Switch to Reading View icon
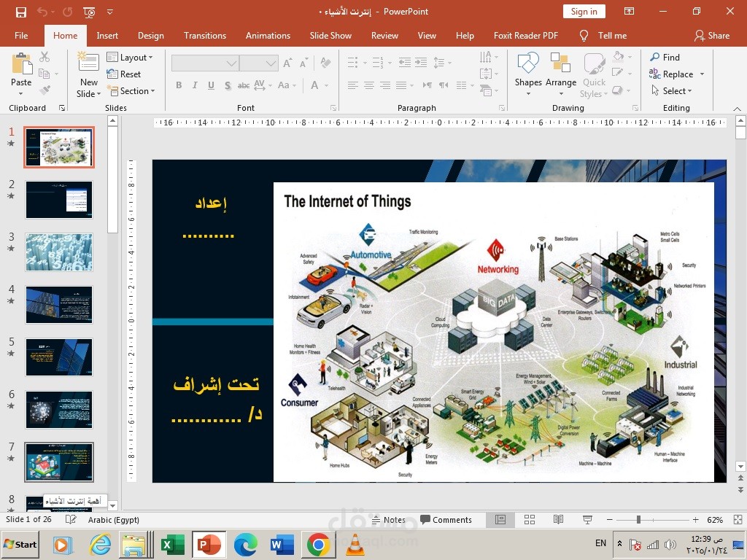747x560 pixels. [558, 519]
